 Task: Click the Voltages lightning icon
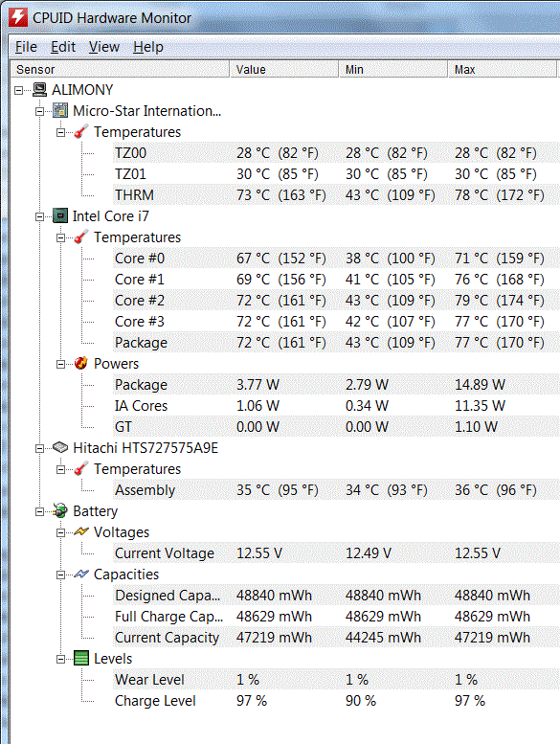tap(81, 531)
